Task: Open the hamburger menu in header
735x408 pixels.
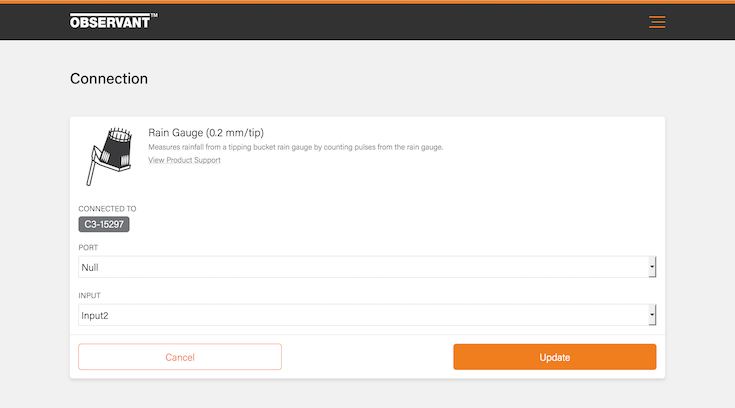Action: pyautogui.click(x=657, y=22)
